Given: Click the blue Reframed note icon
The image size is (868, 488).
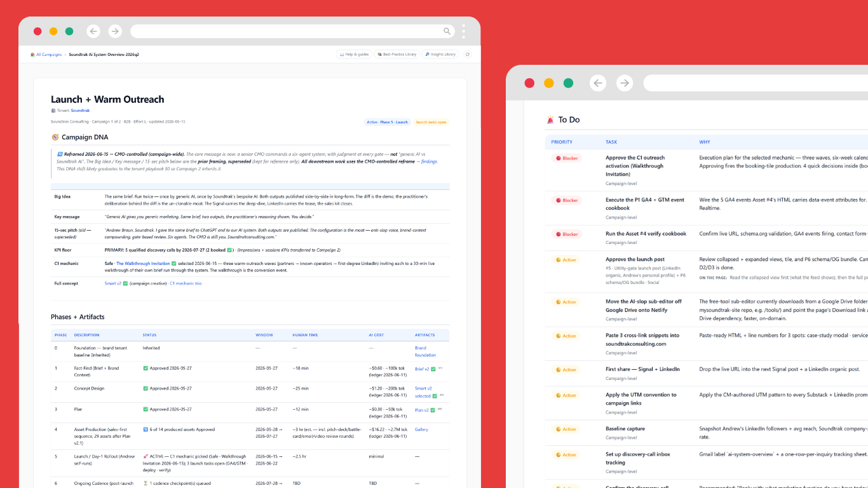Looking at the screenshot, I should pos(60,154).
